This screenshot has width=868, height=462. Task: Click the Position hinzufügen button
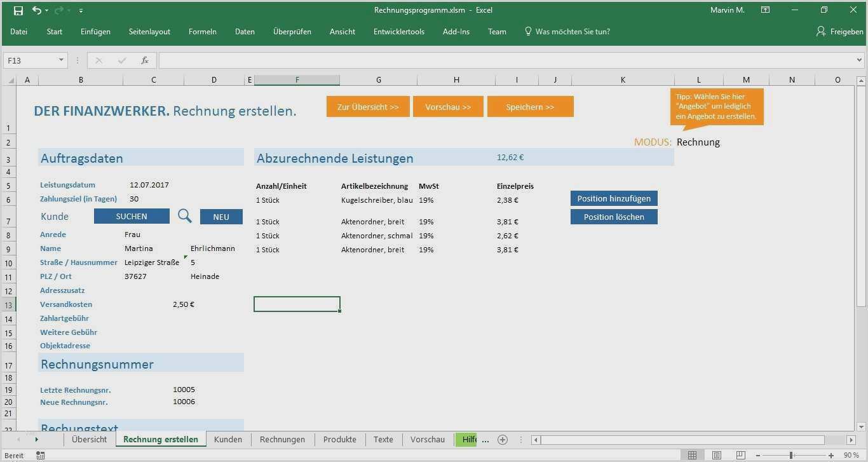click(613, 198)
